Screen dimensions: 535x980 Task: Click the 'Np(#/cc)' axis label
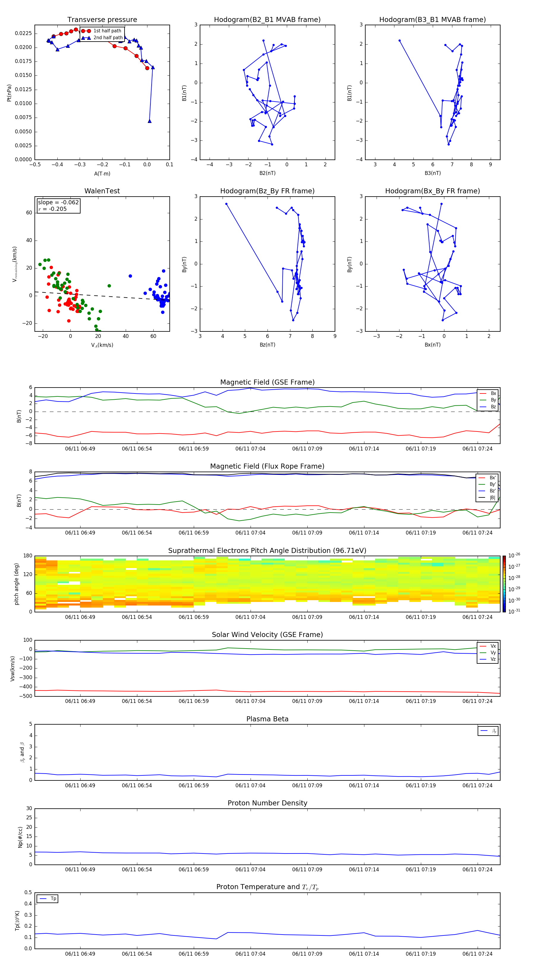[20, 837]
